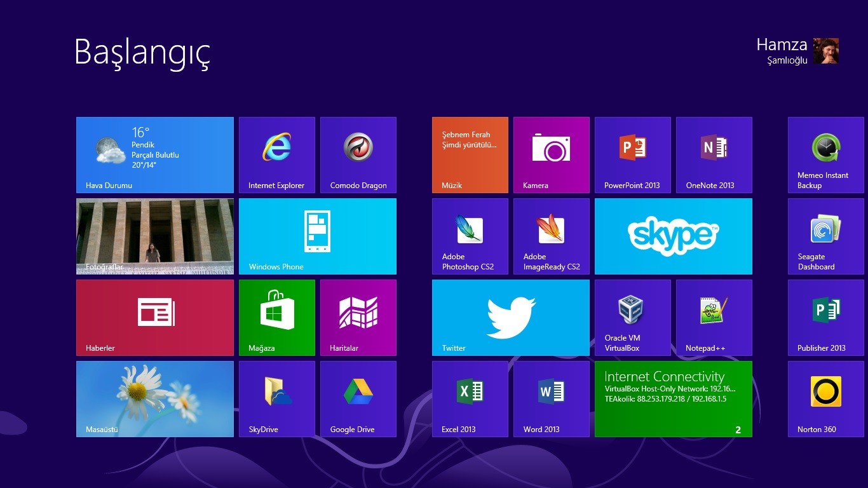Open the Hava Durumu weather tile
The image size is (868, 488).
(x=155, y=155)
